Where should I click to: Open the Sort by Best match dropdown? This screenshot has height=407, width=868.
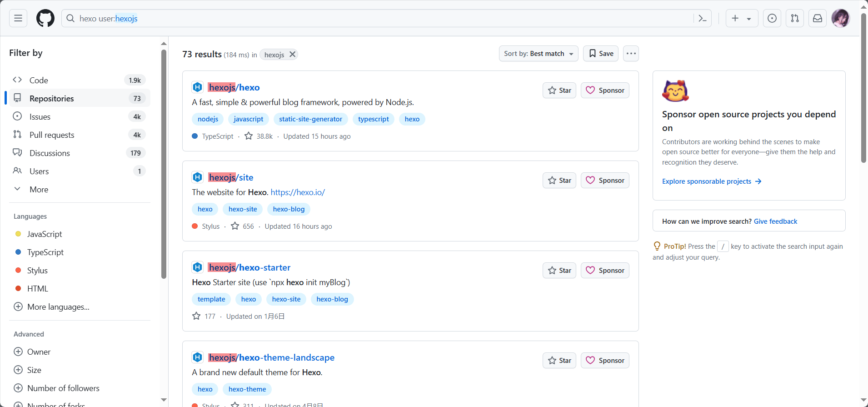pos(538,54)
